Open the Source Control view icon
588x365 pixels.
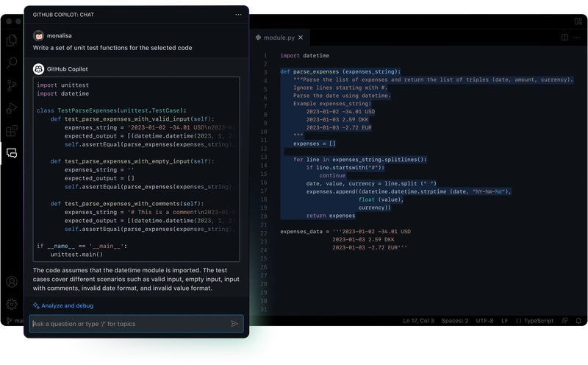[12, 85]
